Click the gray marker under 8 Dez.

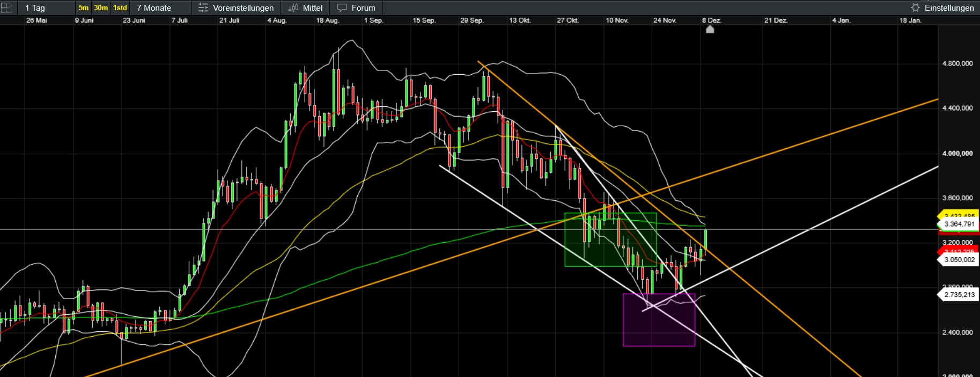point(710,30)
